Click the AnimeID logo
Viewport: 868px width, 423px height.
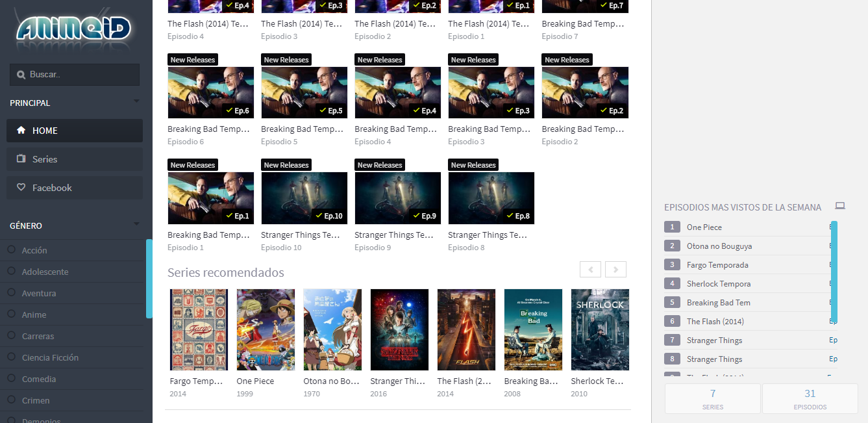pos(74,29)
